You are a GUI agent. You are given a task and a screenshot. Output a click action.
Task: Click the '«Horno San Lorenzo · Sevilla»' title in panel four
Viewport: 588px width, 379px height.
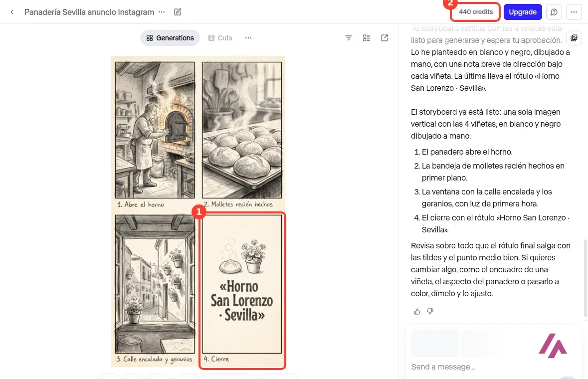click(x=242, y=301)
